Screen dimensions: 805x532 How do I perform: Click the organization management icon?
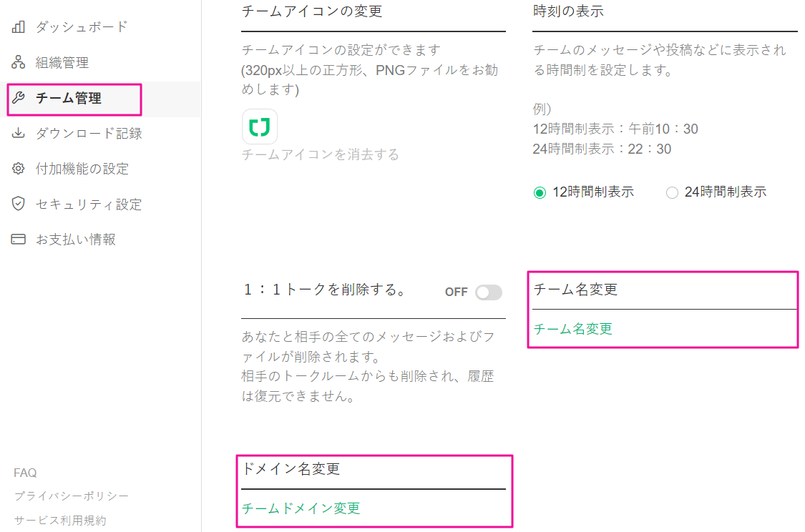19,63
